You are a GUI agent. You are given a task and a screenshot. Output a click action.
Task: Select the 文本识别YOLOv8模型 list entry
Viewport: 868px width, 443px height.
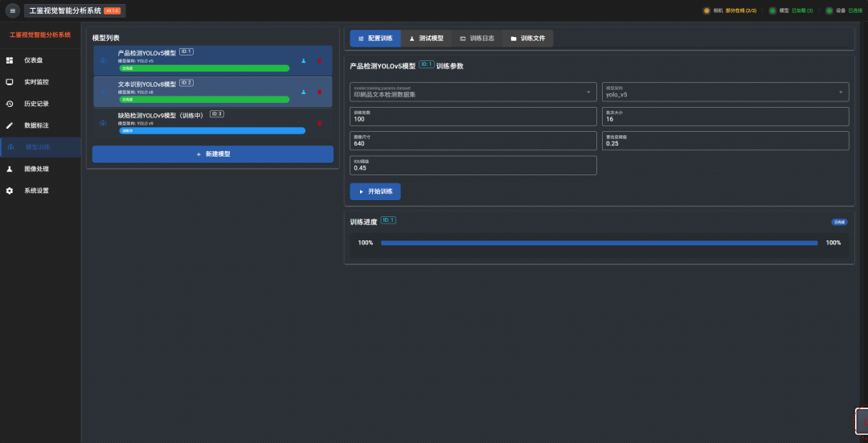212,92
